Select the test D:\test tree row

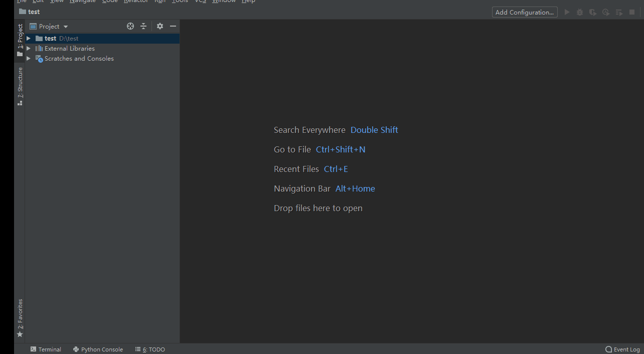[102, 38]
